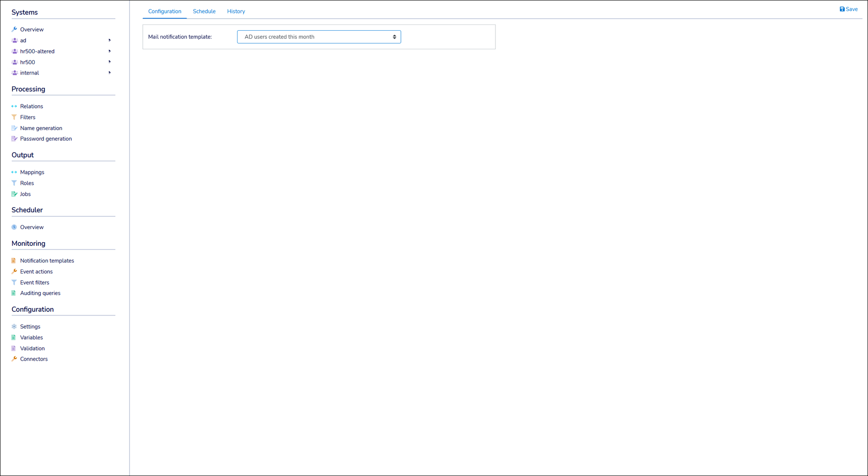
Task: Open the Connectors page
Action: [33, 358]
